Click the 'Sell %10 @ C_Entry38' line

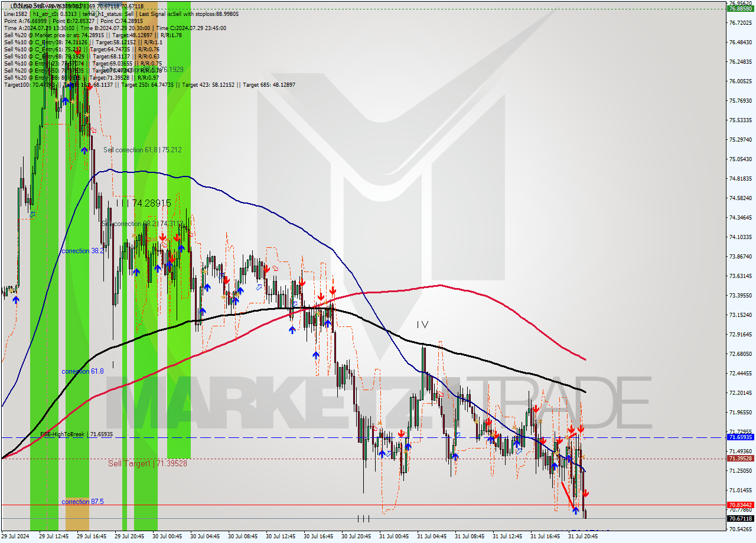(83, 42)
